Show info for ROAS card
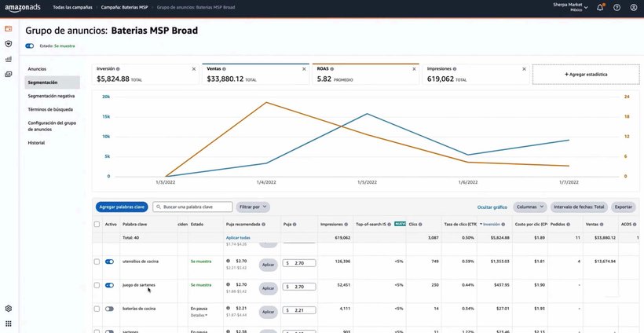 coord(332,69)
